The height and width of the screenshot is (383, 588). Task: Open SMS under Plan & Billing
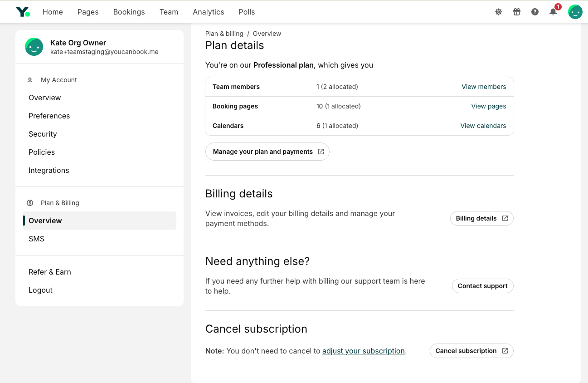pyautogui.click(x=36, y=239)
